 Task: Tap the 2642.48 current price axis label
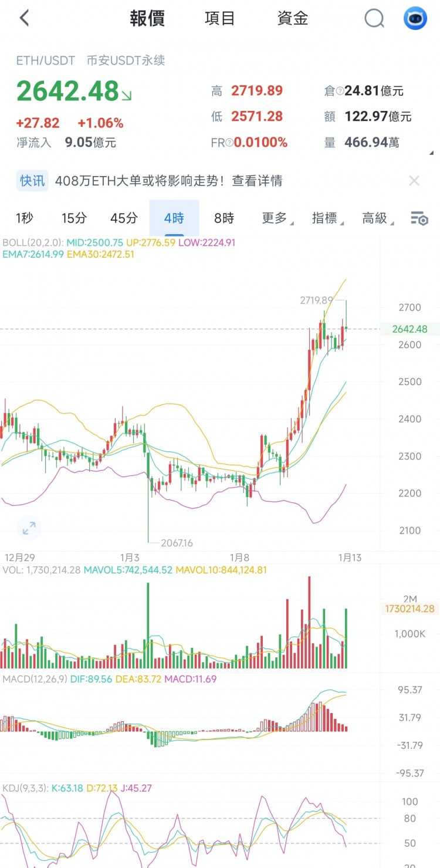pyautogui.click(x=409, y=329)
